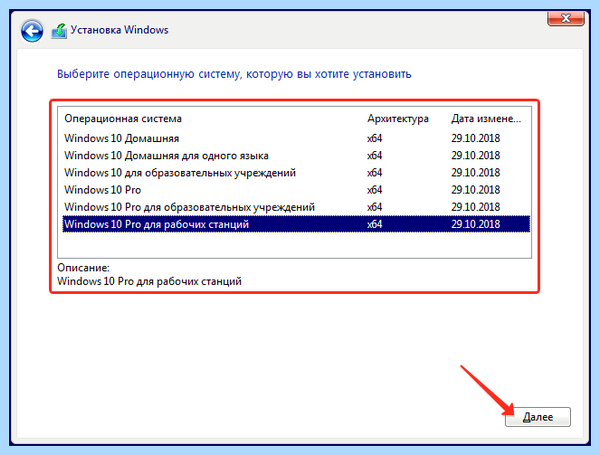Select Windows 10 Домашняя для одного языка
This screenshot has width=600, height=455.
(x=296, y=155)
